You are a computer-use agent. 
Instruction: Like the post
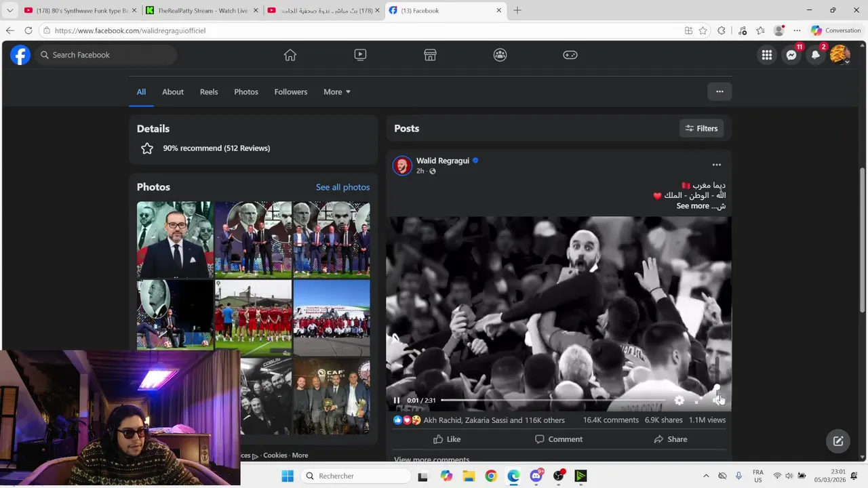[447, 439]
